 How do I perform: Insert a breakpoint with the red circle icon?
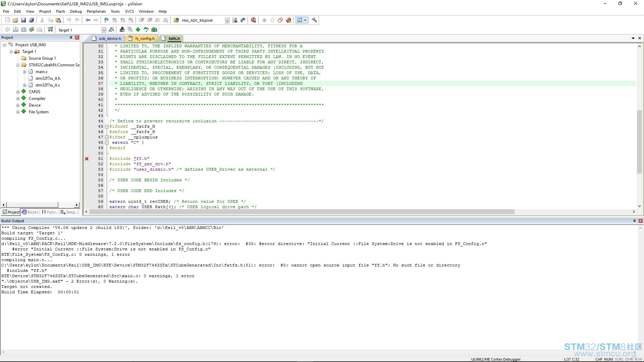tap(264, 20)
